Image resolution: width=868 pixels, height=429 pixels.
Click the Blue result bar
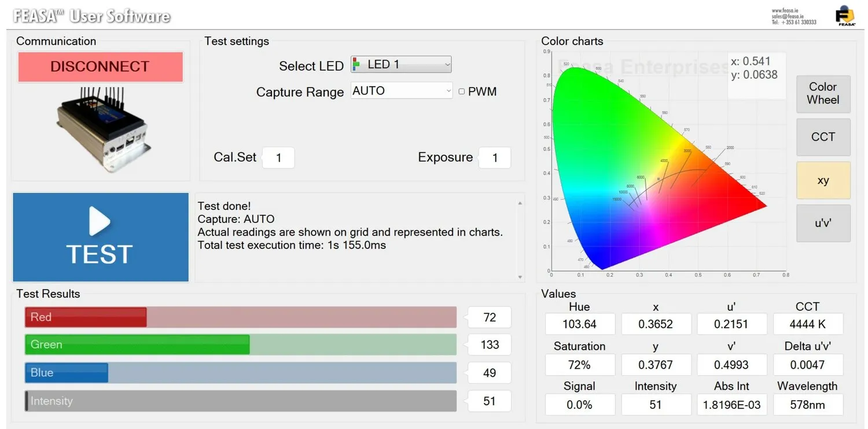point(241,373)
